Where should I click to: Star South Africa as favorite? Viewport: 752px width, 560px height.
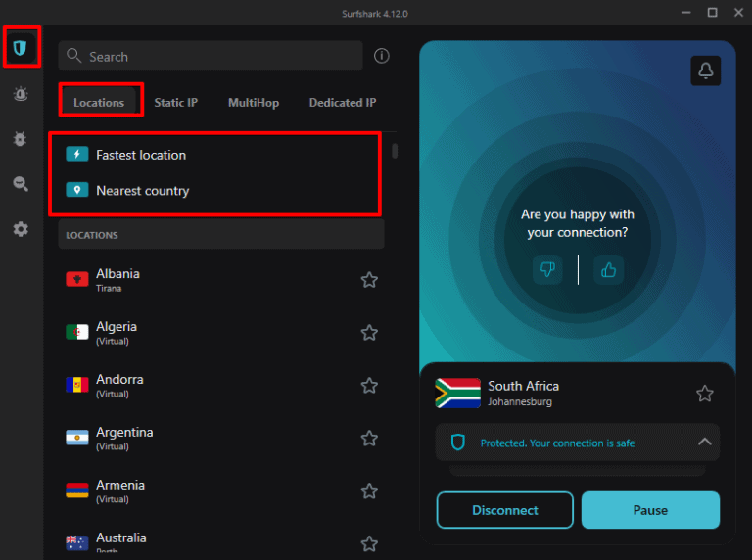[705, 394]
